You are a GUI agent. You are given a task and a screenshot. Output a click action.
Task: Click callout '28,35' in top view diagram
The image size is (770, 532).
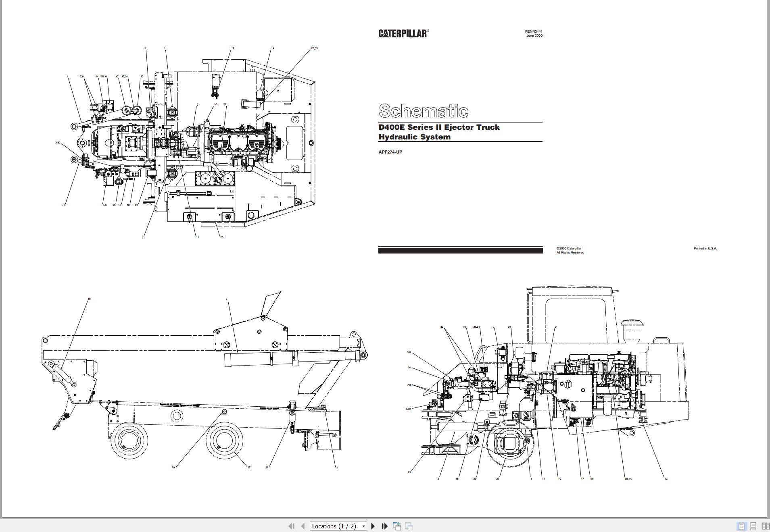click(x=314, y=48)
